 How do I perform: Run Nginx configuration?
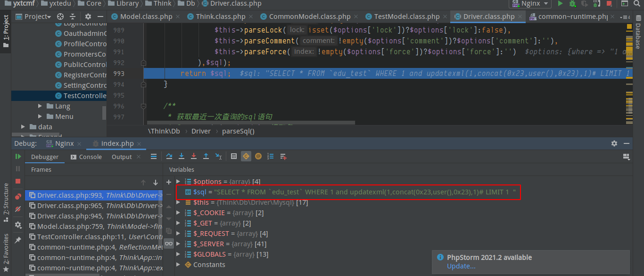560,3
